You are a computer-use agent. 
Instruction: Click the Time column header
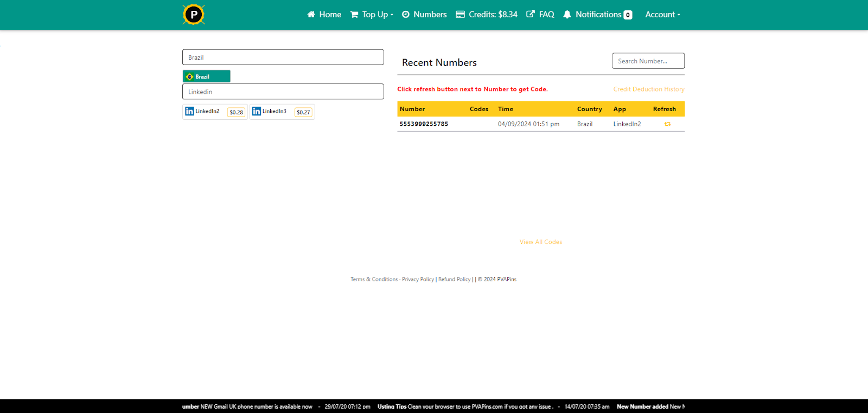(506, 109)
